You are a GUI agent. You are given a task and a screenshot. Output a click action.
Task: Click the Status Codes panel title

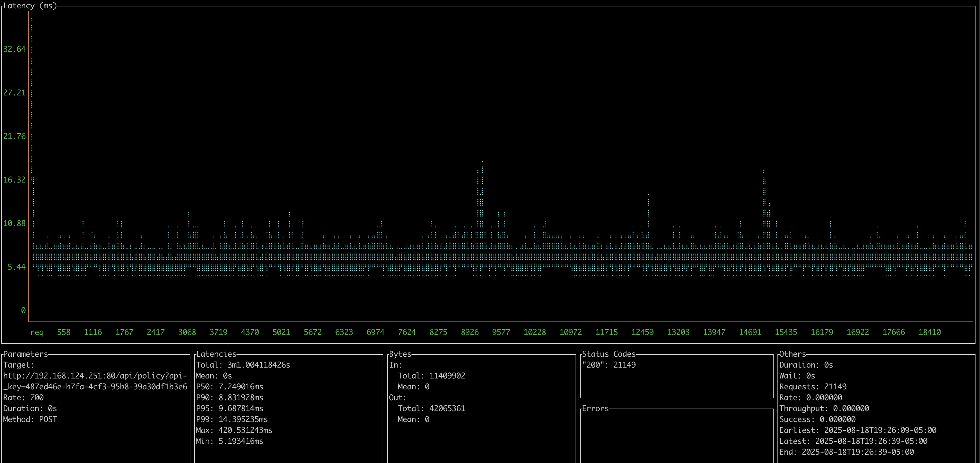tap(609, 354)
